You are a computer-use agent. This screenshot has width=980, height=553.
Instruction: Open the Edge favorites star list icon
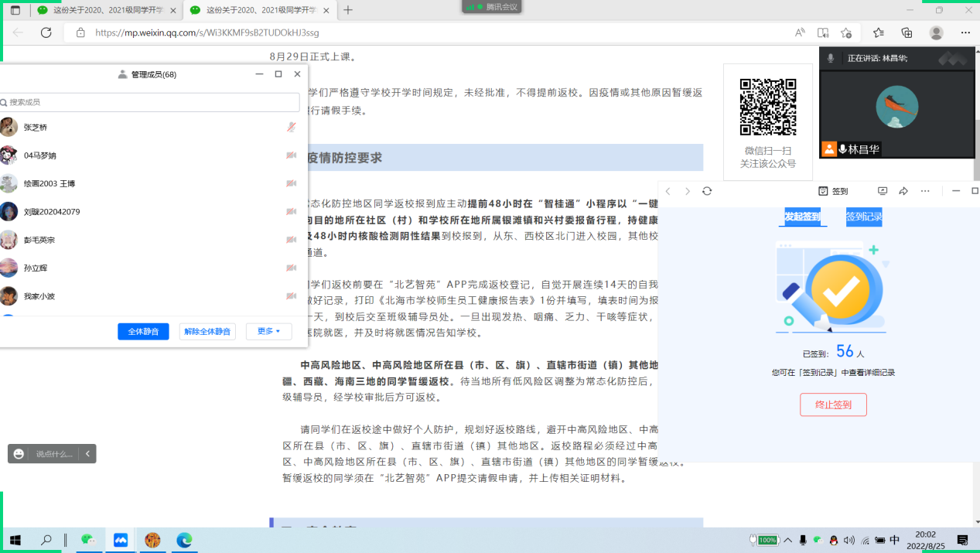[878, 32]
